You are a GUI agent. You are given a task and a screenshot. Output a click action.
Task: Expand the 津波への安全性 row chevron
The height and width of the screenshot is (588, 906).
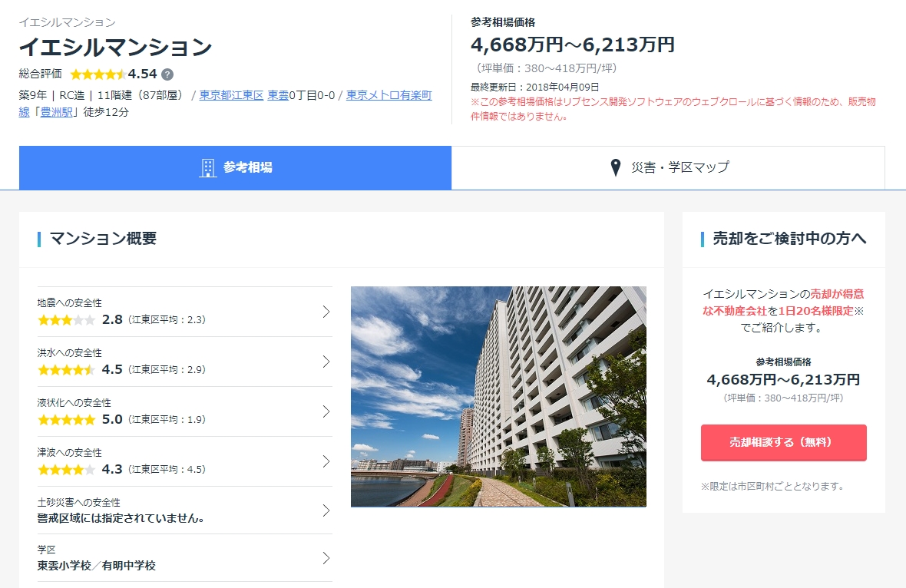coord(326,461)
